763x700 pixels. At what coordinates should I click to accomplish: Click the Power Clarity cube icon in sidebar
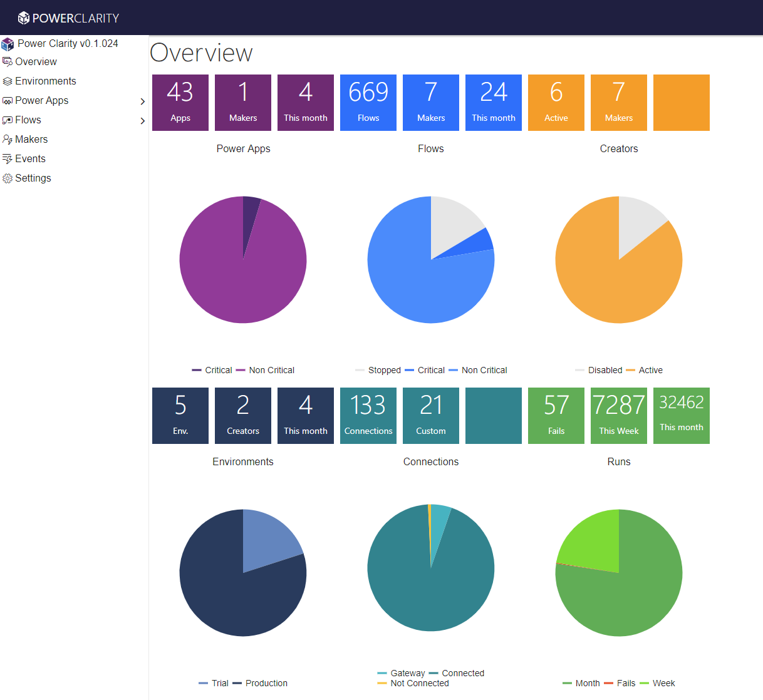pos(8,44)
